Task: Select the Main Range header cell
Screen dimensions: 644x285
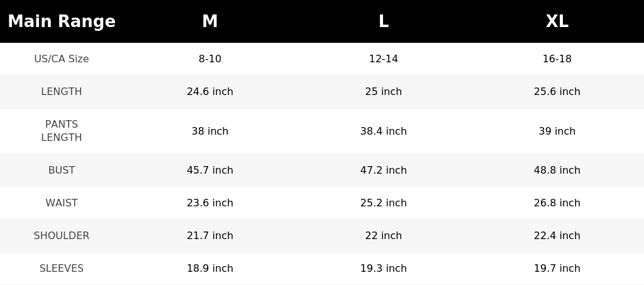Action: pos(62,21)
